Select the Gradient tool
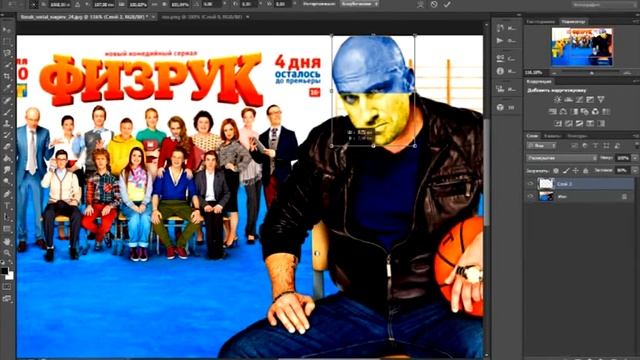This screenshot has height=360, width=640. [x=7, y=158]
